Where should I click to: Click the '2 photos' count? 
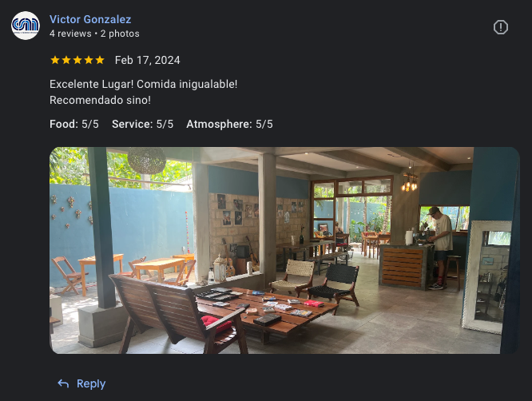[120, 34]
